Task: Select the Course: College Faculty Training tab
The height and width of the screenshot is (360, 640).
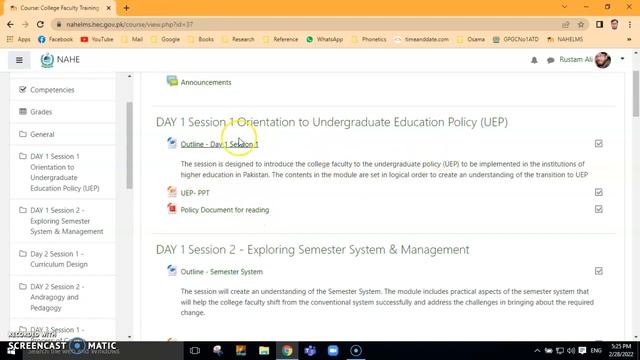Action: click(x=60, y=8)
